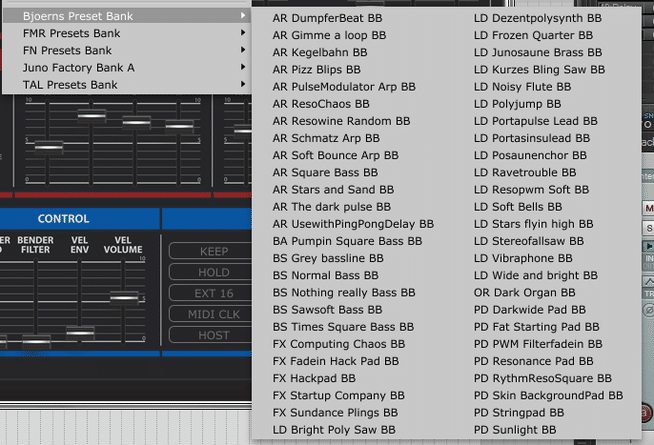
Task: Select FX Fadein Hack Pad BB
Action: [x=335, y=361]
